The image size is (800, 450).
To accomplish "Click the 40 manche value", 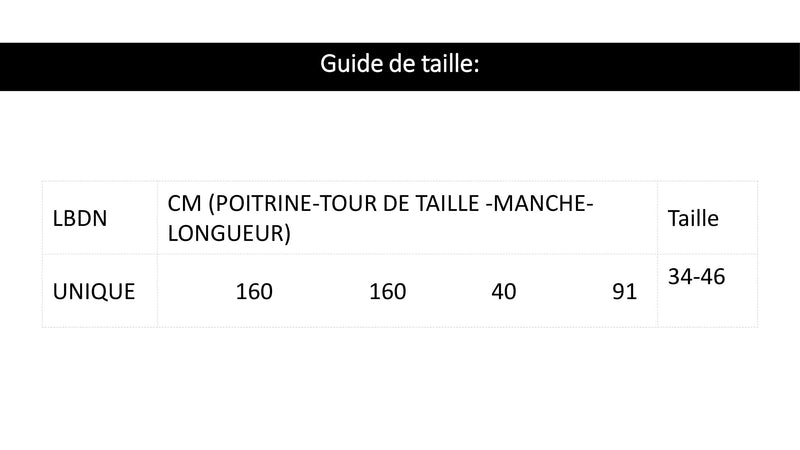I will [x=504, y=292].
